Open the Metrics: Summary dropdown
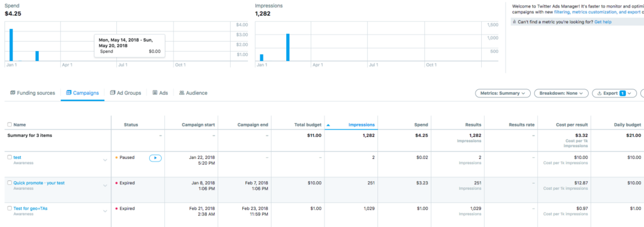 [x=502, y=93]
